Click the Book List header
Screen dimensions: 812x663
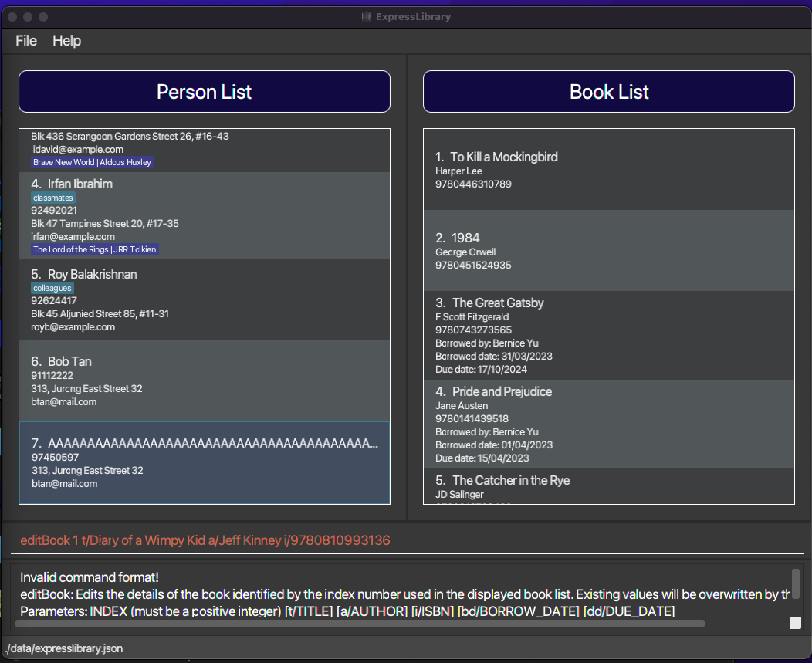coord(608,92)
